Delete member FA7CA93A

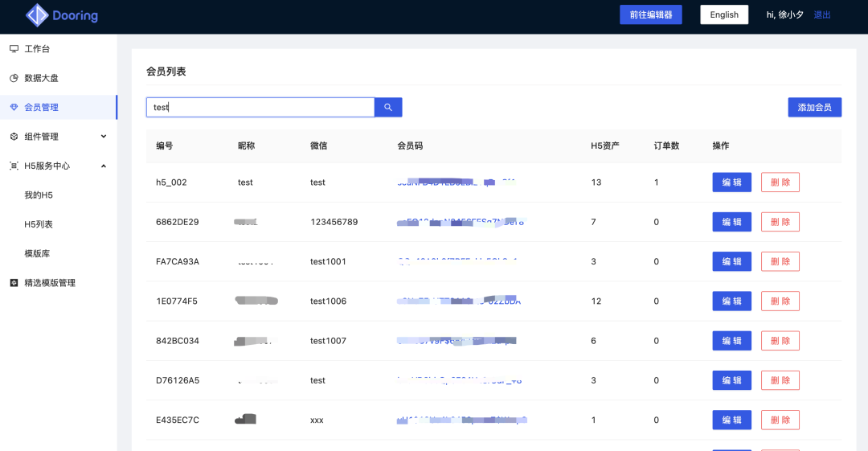click(780, 261)
